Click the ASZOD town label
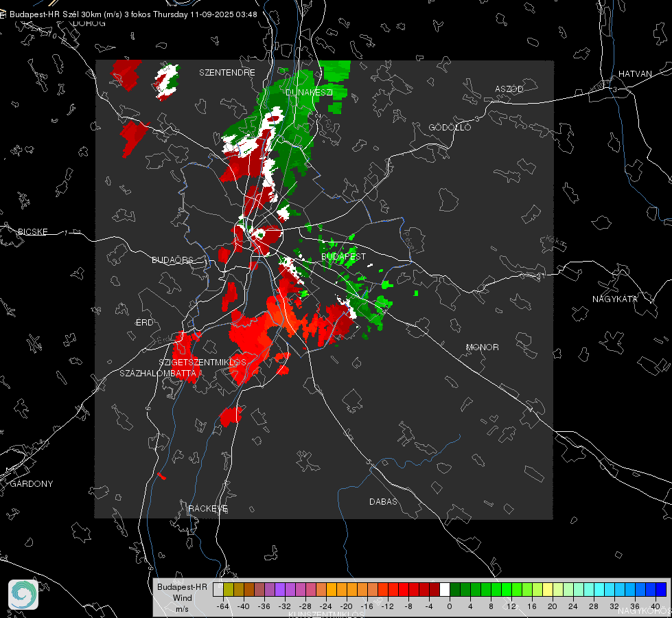The width and height of the screenshot is (672, 618). click(509, 89)
